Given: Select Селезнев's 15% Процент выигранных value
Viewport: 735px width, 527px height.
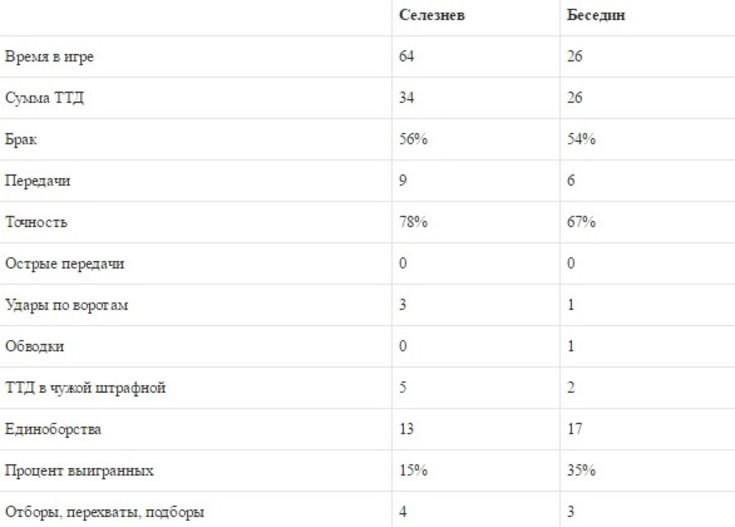Looking at the screenshot, I should [413, 471].
